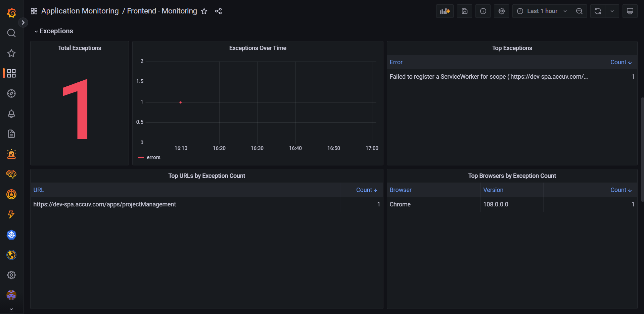The width and height of the screenshot is (644, 314).
Task: Click the errors legend color swatch
Action: [141, 157]
